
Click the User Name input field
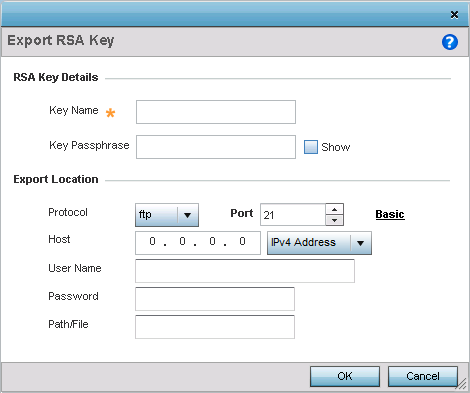245,271
